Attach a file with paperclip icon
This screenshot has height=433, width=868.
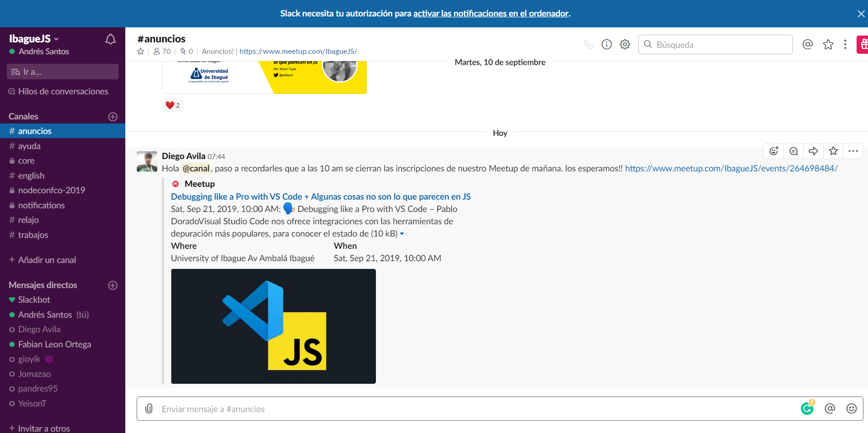(149, 408)
